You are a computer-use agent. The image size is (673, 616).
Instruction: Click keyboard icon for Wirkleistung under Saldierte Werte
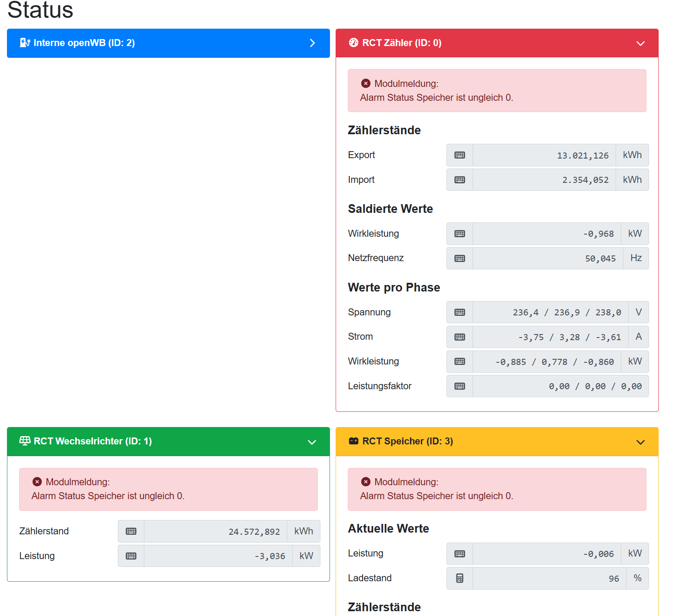click(460, 234)
